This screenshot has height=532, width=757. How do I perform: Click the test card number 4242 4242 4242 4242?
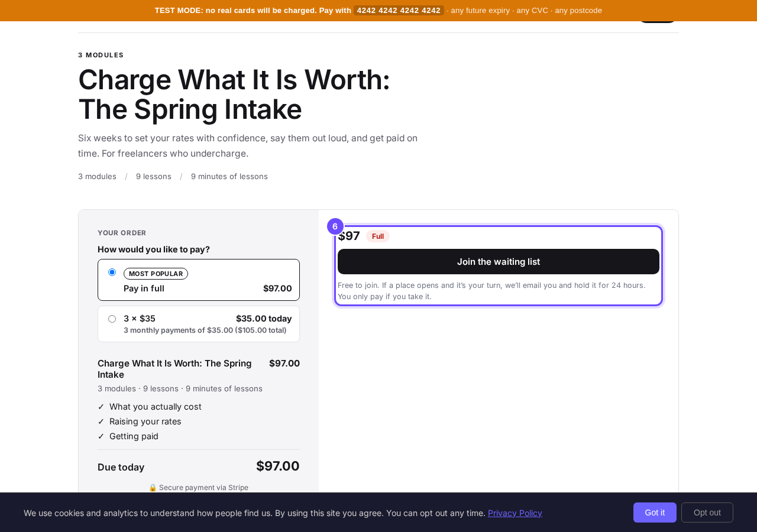click(x=399, y=10)
